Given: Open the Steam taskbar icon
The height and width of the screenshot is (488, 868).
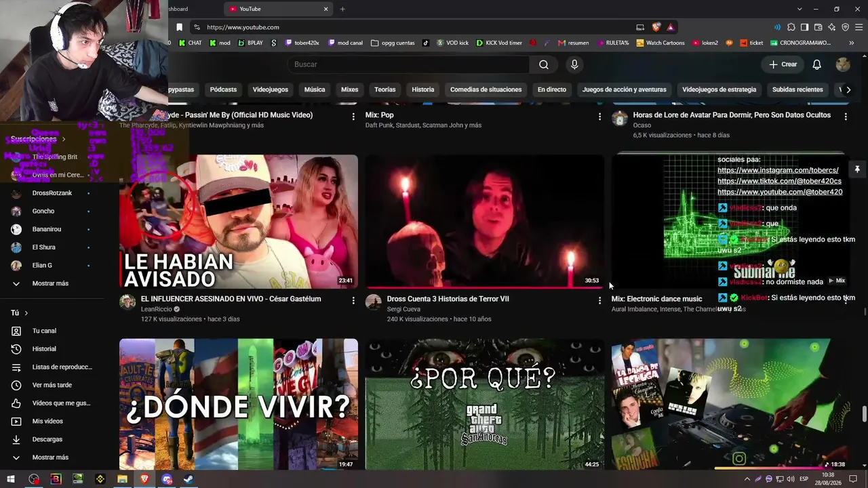Looking at the screenshot, I should pyautogui.click(x=189, y=479).
